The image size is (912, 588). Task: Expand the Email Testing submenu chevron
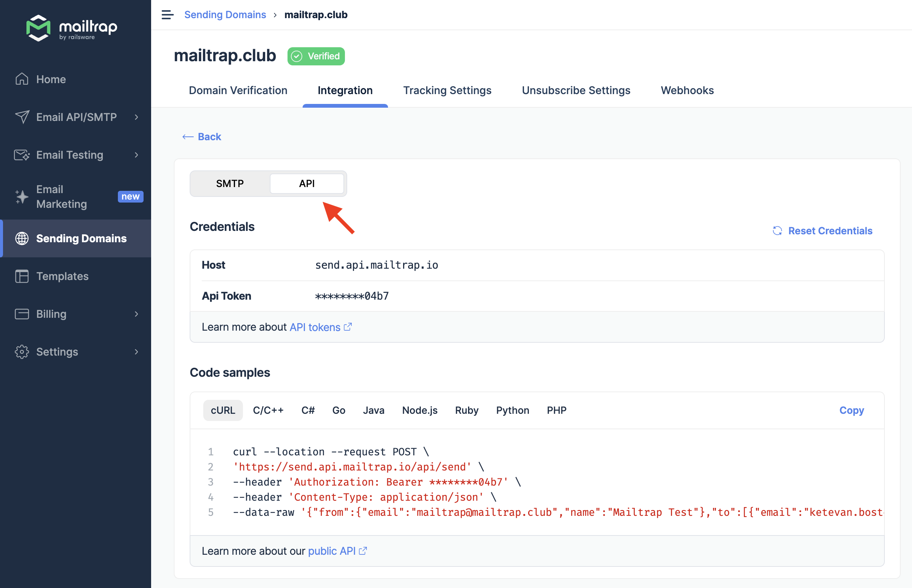point(136,155)
